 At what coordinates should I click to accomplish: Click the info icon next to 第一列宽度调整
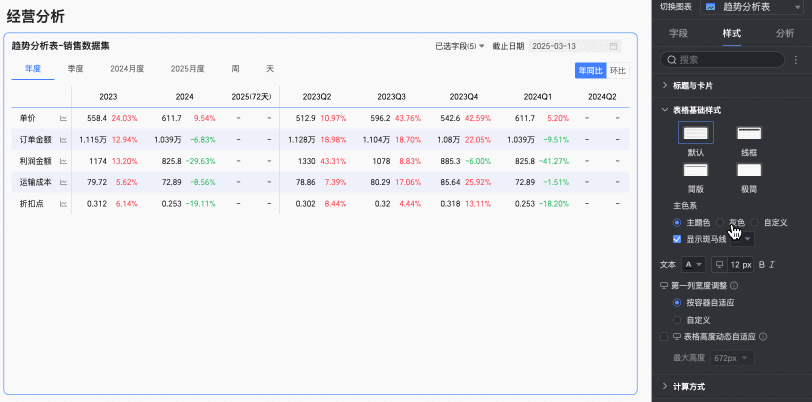(x=734, y=285)
